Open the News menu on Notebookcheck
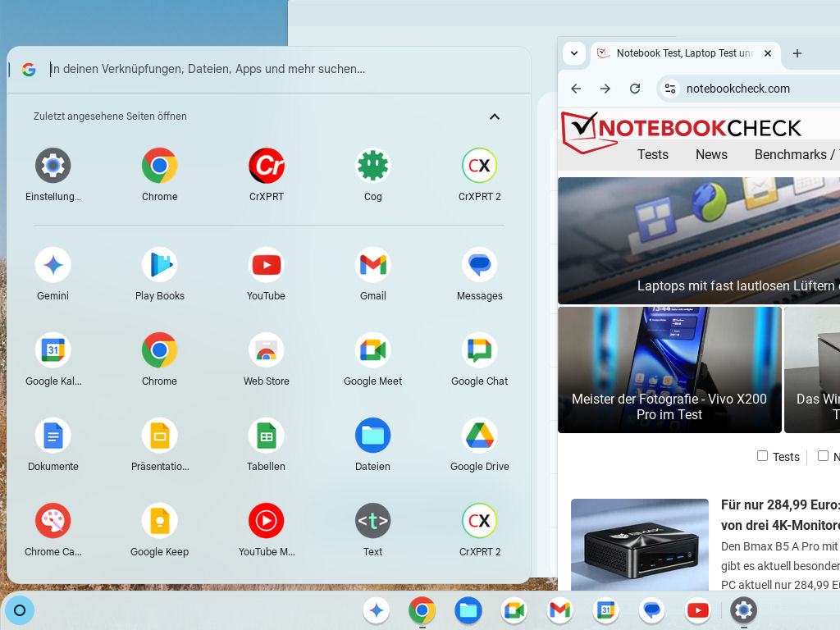Viewport: 840px width, 630px height. click(711, 154)
